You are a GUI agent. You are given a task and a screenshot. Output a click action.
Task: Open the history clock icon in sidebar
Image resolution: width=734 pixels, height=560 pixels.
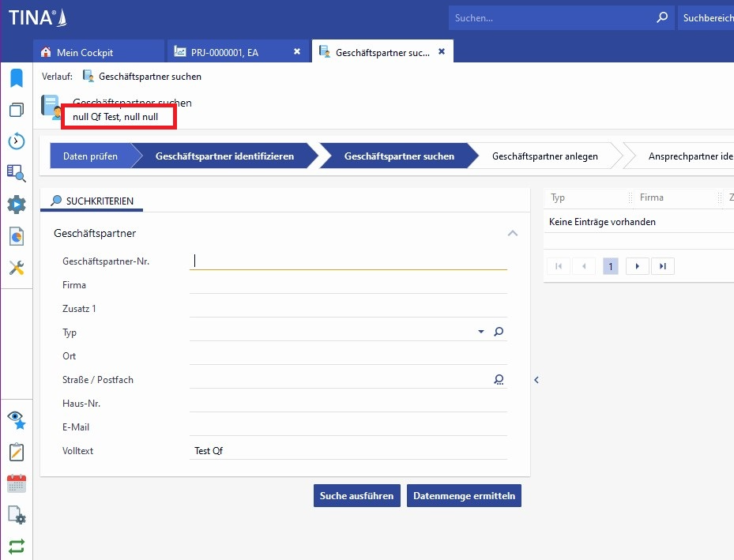[16, 141]
